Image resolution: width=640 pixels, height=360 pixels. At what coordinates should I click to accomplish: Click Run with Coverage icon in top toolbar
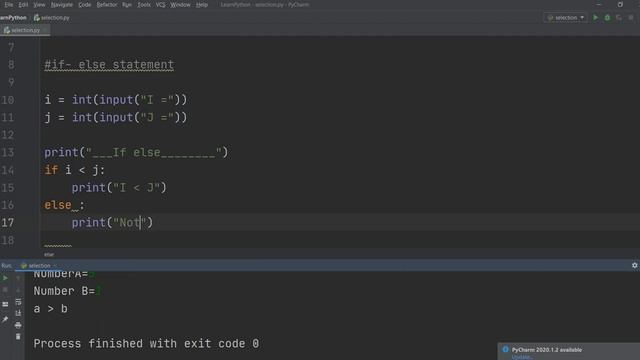tap(619, 18)
